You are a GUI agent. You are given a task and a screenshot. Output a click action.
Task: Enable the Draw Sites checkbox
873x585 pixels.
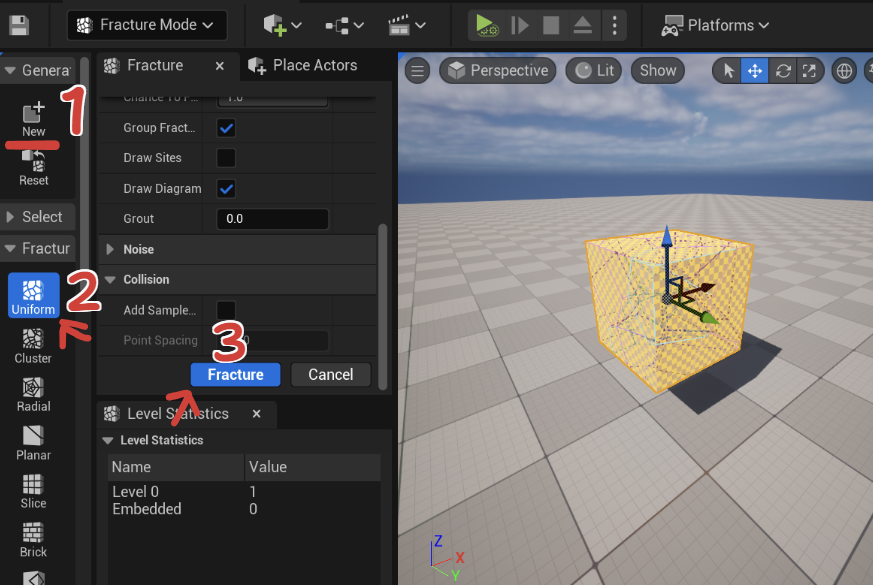[226, 158]
